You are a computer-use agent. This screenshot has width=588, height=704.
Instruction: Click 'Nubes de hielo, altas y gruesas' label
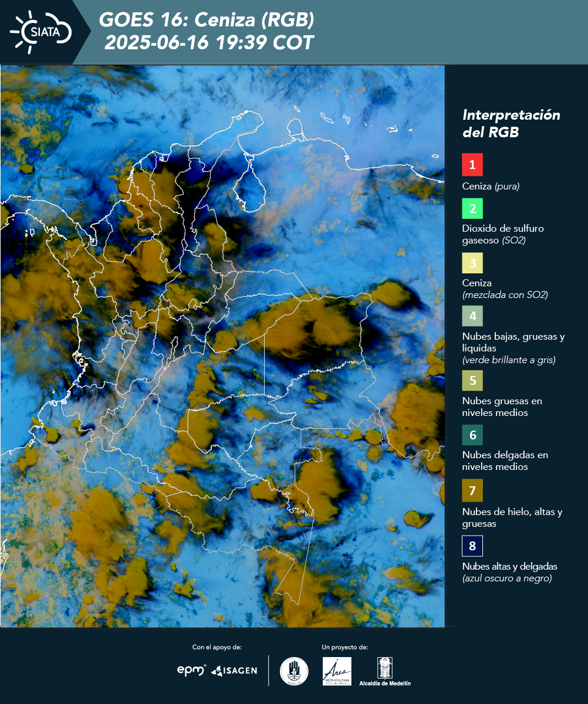click(512, 518)
